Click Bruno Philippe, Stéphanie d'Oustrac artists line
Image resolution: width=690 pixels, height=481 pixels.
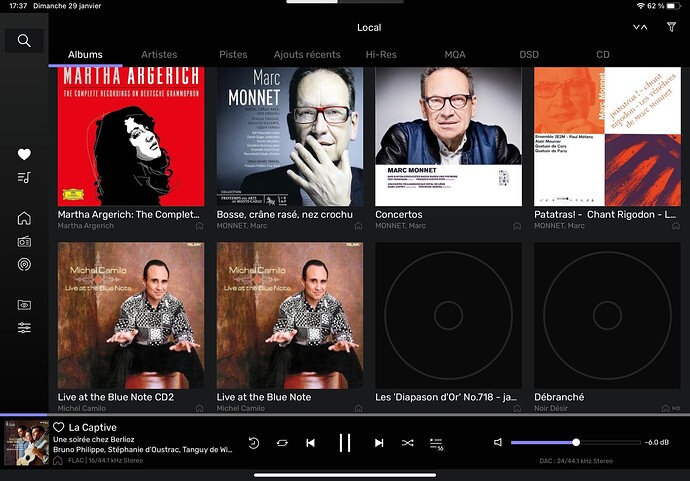tap(143, 450)
